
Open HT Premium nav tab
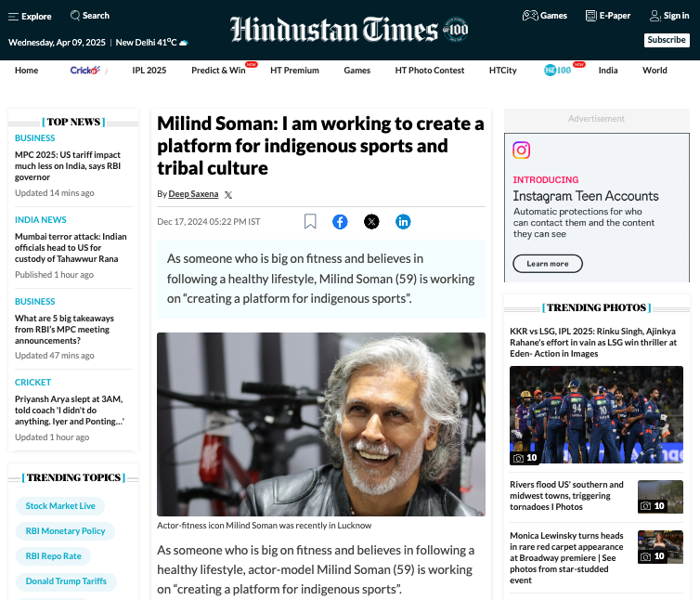[x=294, y=71]
